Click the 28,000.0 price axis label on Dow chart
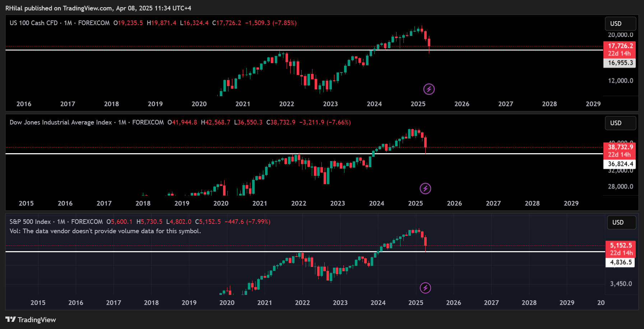644x329 pixels. (x=620, y=187)
